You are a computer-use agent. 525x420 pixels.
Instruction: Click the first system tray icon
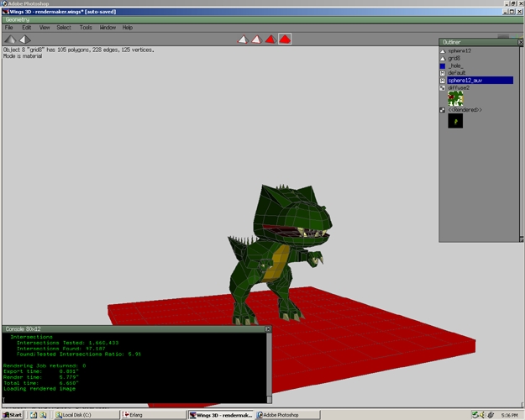click(x=475, y=415)
